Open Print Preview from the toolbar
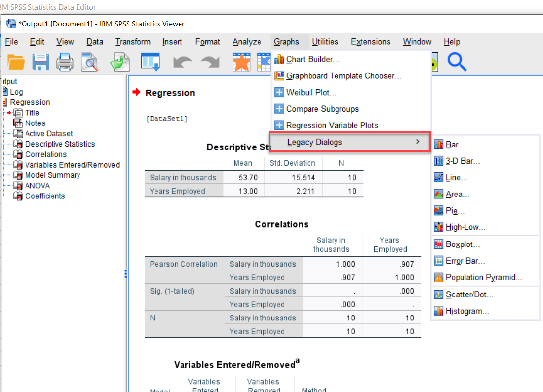This screenshot has height=392, width=543. 89,62
